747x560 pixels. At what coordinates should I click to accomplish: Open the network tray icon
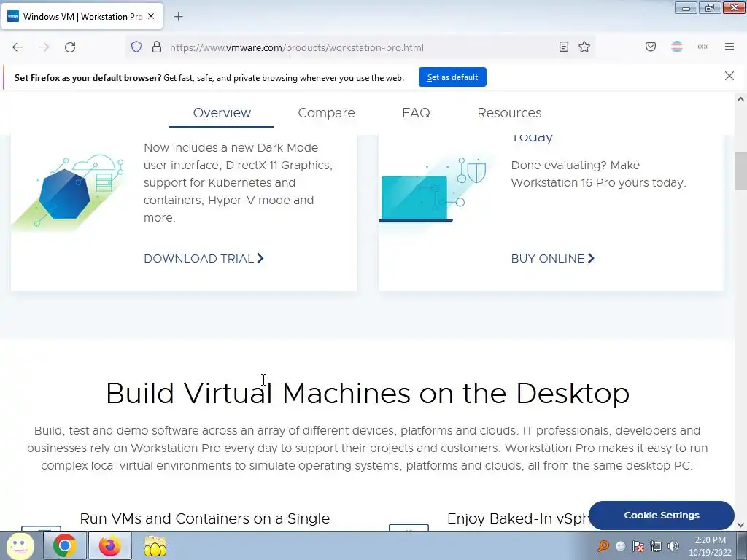[x=656, y=546]
